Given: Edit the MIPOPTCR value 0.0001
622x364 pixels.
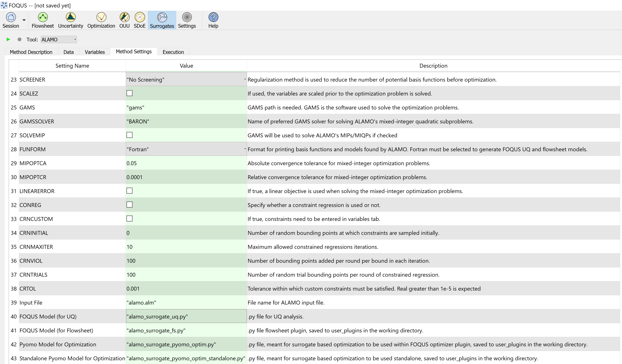Looking at the screenshot, I should click(x=186, y=177).
